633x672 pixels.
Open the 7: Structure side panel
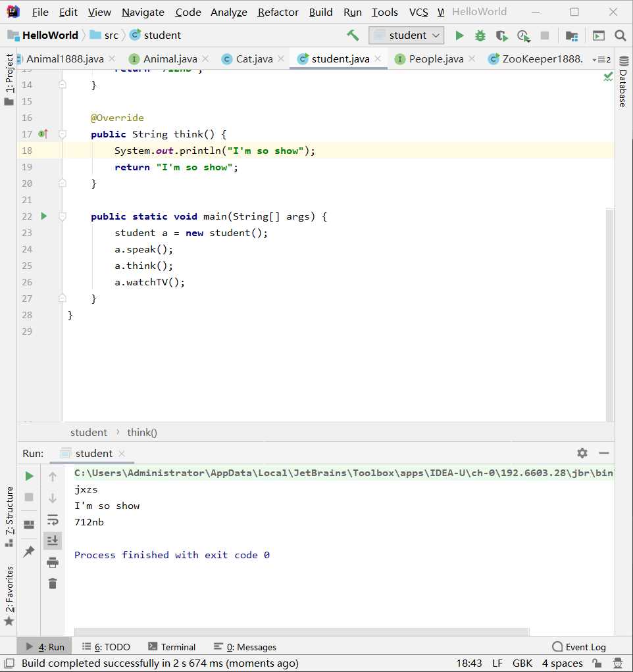pyautogui.click(x=9, y=516)
